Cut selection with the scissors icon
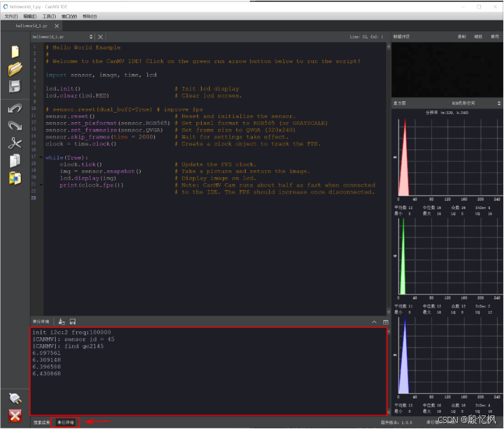The image size is (504, 429). pyautogui.click(x=15, y=143)
